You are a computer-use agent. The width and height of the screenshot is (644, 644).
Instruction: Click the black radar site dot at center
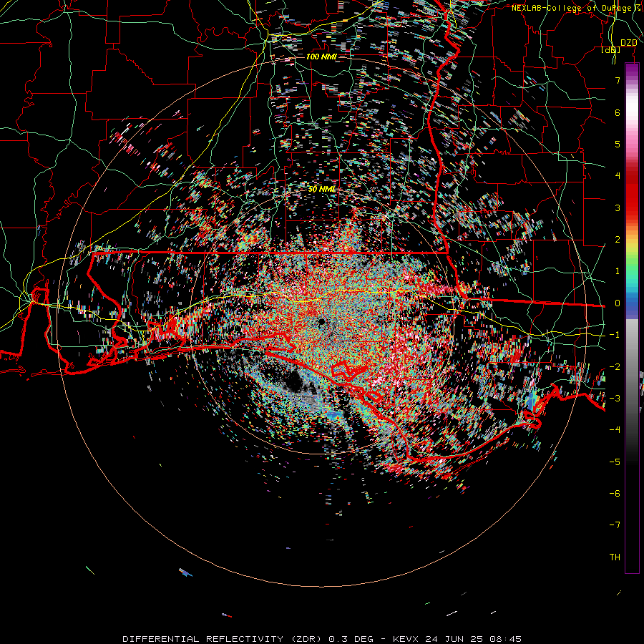click(321, 321)
